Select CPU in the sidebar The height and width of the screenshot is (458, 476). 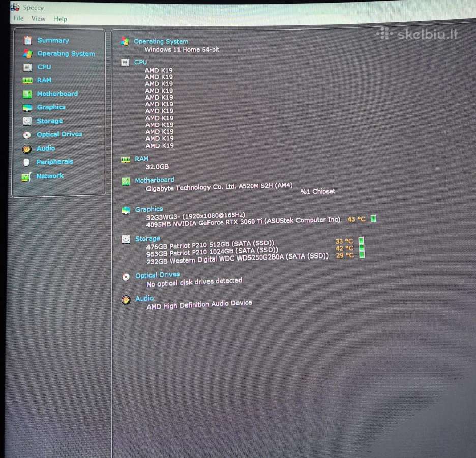[x=44, y=67]
